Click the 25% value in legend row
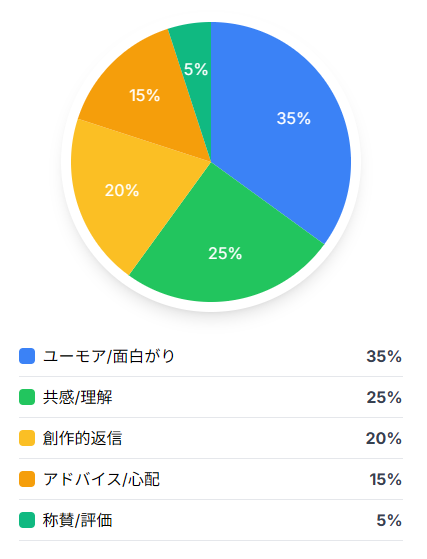427x559 pixels. point(384,398)
